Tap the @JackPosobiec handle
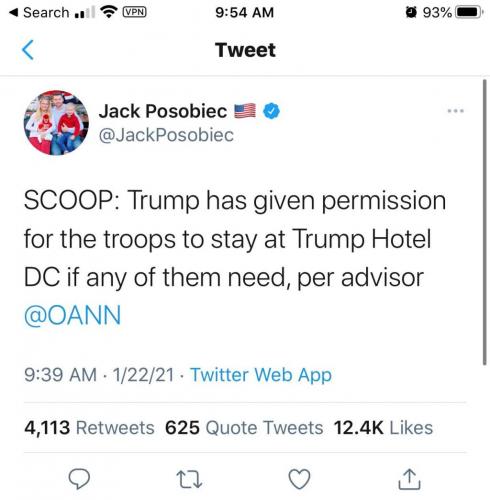The image size is (490, 500). [166, 135]
